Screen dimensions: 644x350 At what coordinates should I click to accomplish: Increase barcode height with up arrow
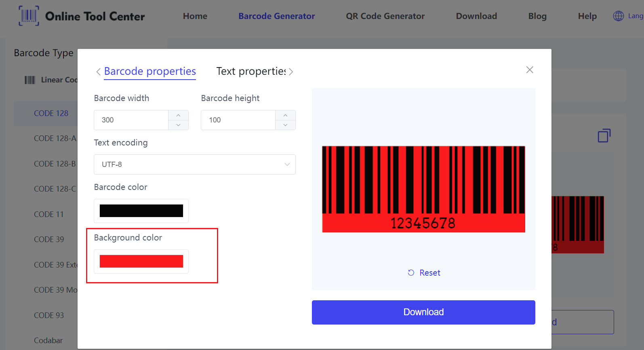[285, 115]
